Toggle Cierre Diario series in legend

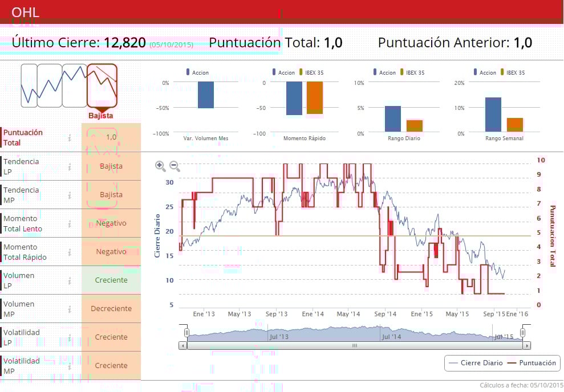pyautogui.click(x=476, y=363)
